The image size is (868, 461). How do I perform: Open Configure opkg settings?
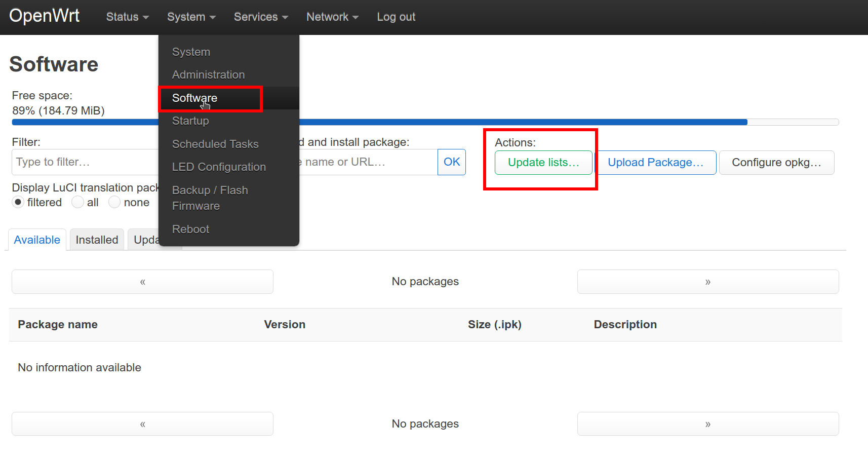click(776, 163)
